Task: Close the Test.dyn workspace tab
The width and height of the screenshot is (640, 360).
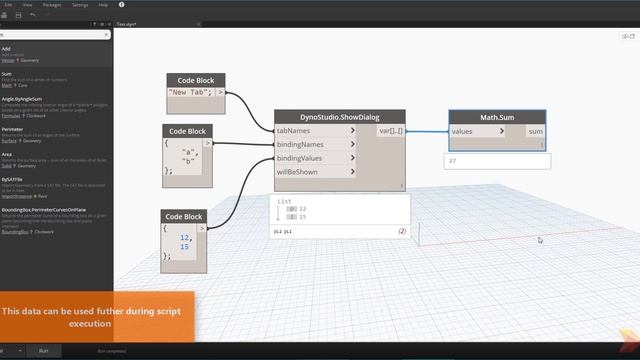Action: pos(199,24)
